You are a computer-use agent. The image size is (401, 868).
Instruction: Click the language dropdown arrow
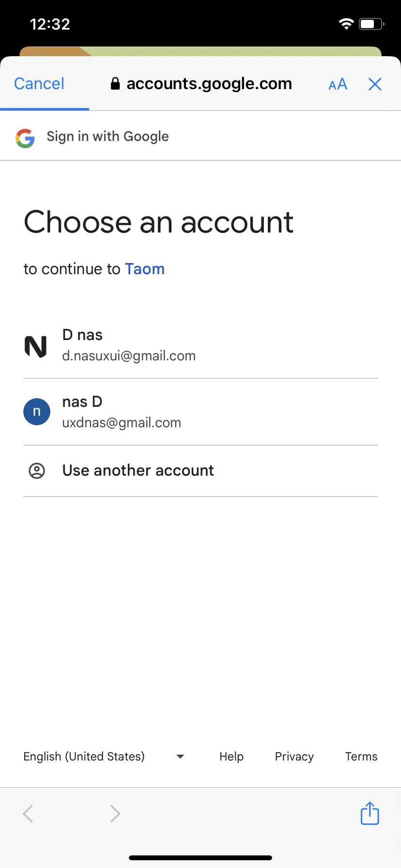[x=180, y=757]
